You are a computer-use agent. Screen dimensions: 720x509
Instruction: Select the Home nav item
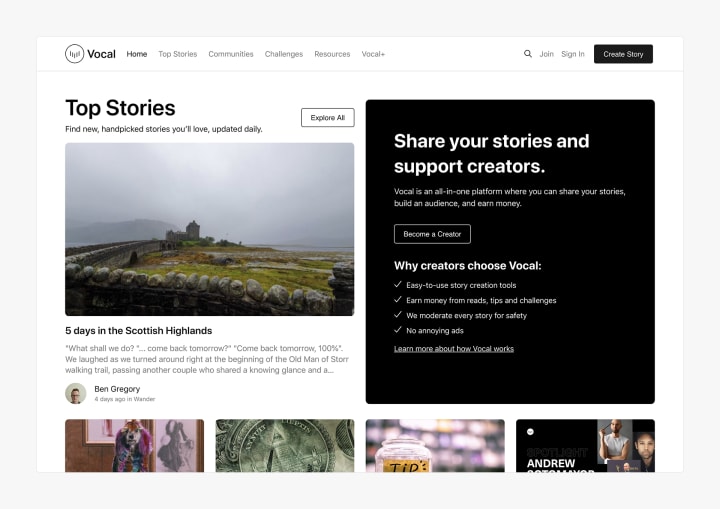137,54
